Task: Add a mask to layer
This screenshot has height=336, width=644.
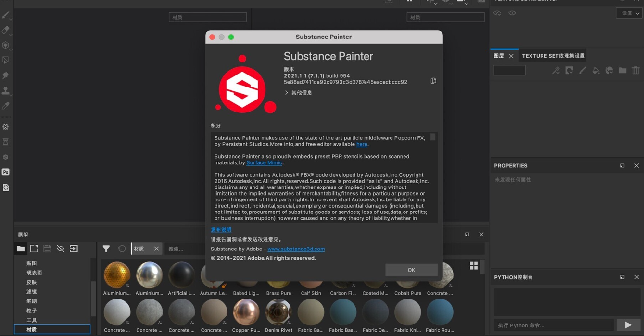Action: point(569,71)
